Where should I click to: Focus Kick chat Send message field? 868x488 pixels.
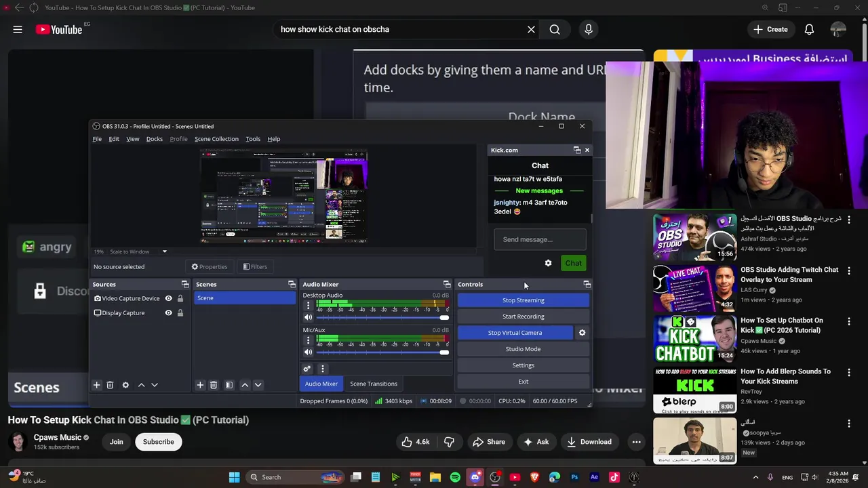click(x=540, y=239)
